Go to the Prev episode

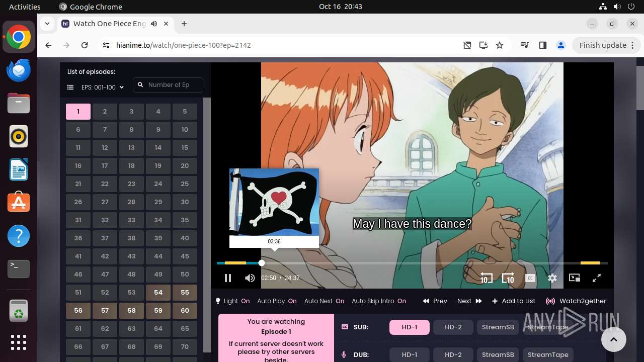[435, 301]
